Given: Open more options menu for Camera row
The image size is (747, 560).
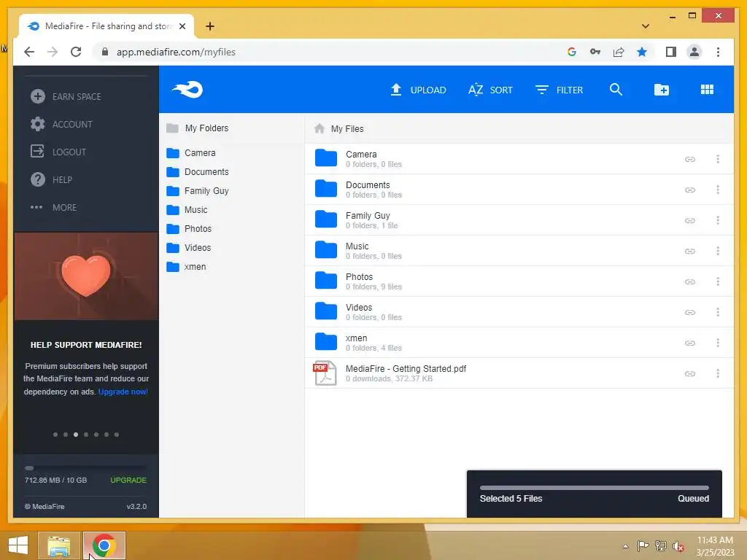Looking at the screenshot, I should [718, 159].
